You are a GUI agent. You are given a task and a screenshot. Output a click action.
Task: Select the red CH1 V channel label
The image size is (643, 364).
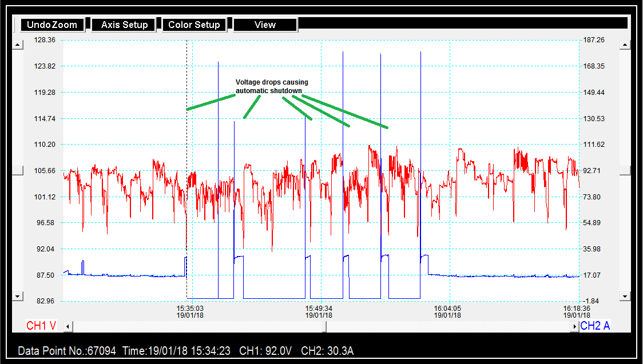coord(41,326)
